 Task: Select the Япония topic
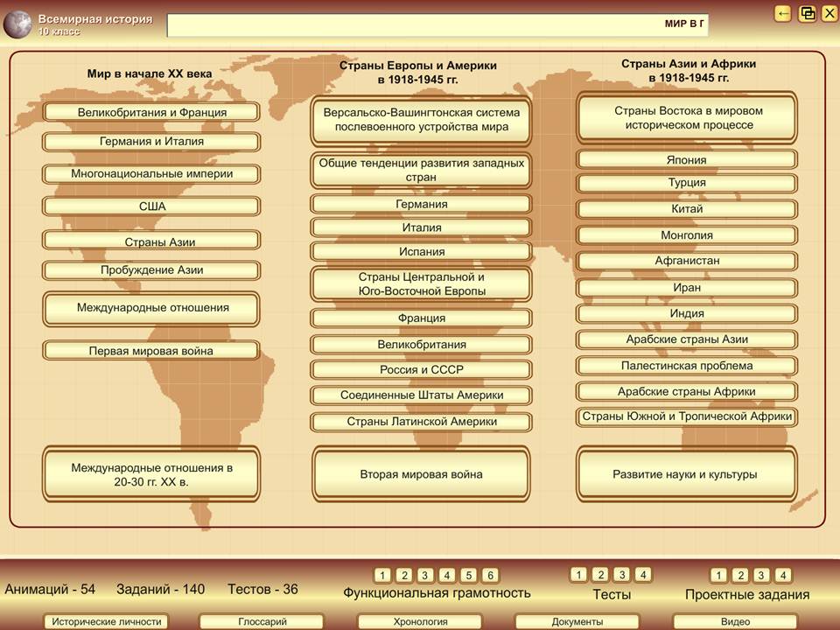click(688, 159)
